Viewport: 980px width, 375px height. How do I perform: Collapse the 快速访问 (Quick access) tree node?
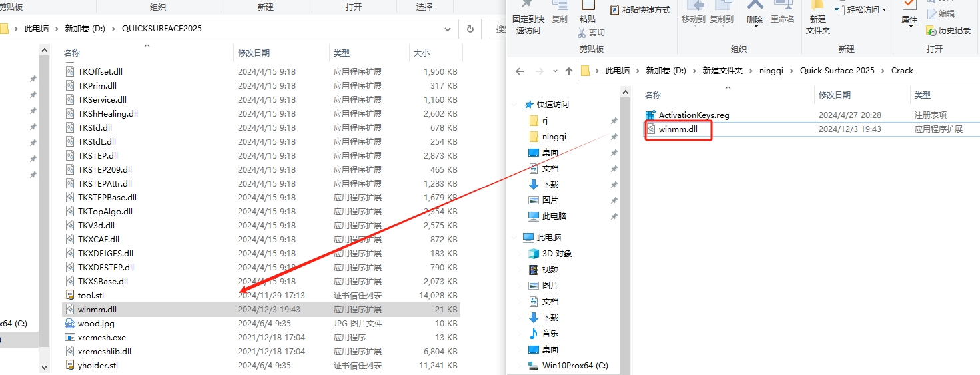tap(514, 105)
